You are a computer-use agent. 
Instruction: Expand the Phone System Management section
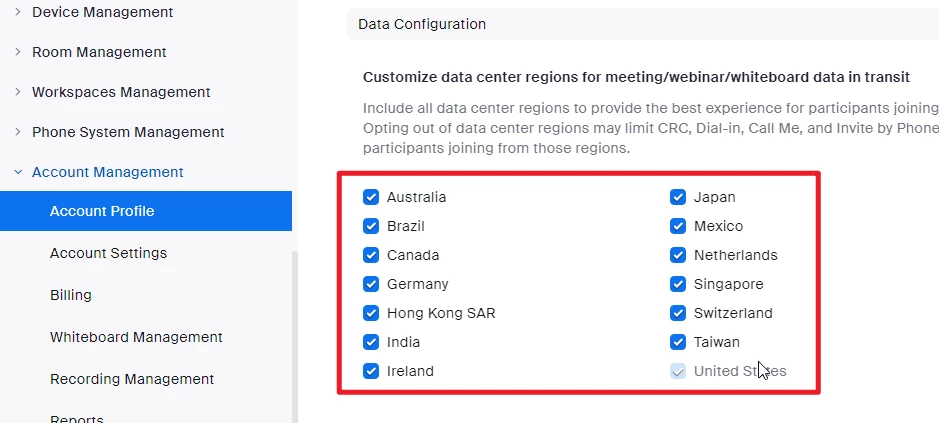128,132
